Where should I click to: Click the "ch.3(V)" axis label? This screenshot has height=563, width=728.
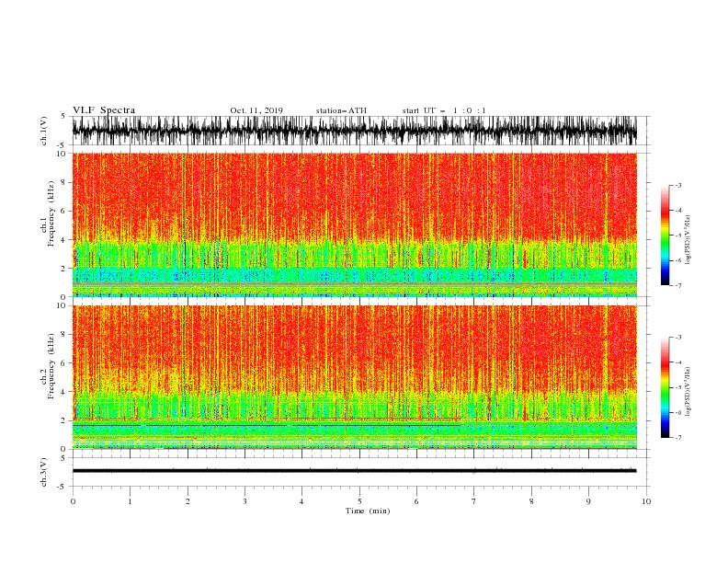pos(44,472)
